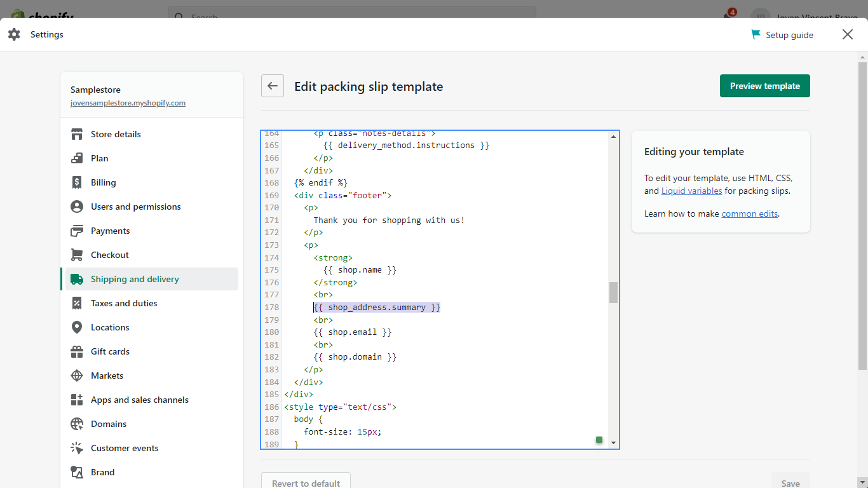The image size is (868, 488).
Task: Click the Checkout cart icon
Action: point(77,255)
